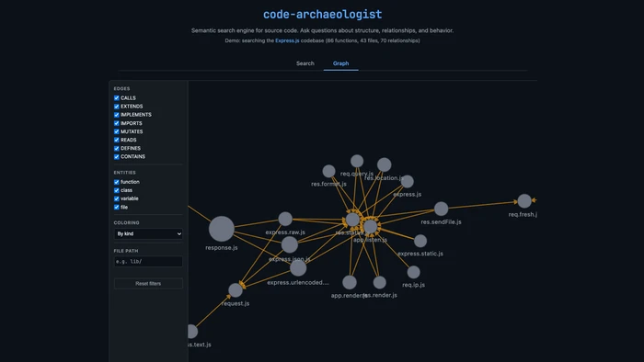Select the express.static.js node
This screenshot has width=644, height=362.
click(420, 241)
